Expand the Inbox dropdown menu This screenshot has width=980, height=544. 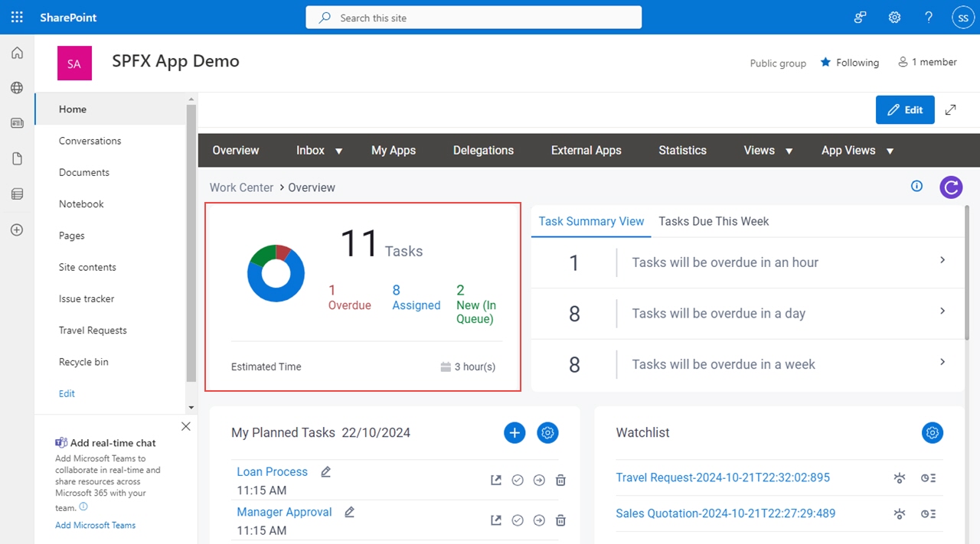(x=338, y=151)
